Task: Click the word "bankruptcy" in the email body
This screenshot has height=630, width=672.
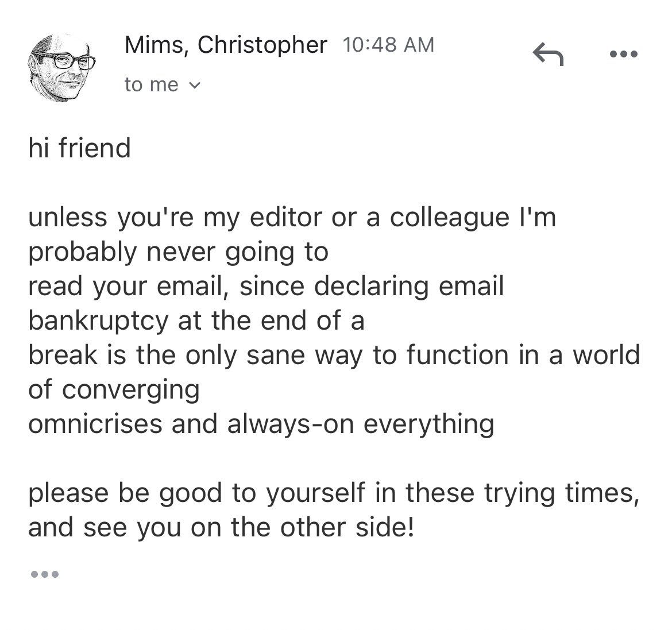Action: click(x=98, y=322)
